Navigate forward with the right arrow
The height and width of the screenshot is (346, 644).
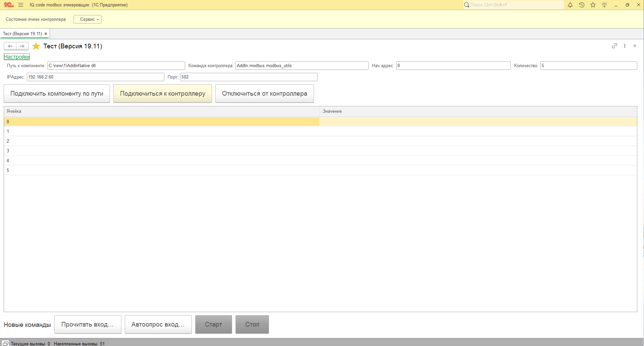point(22,46)
